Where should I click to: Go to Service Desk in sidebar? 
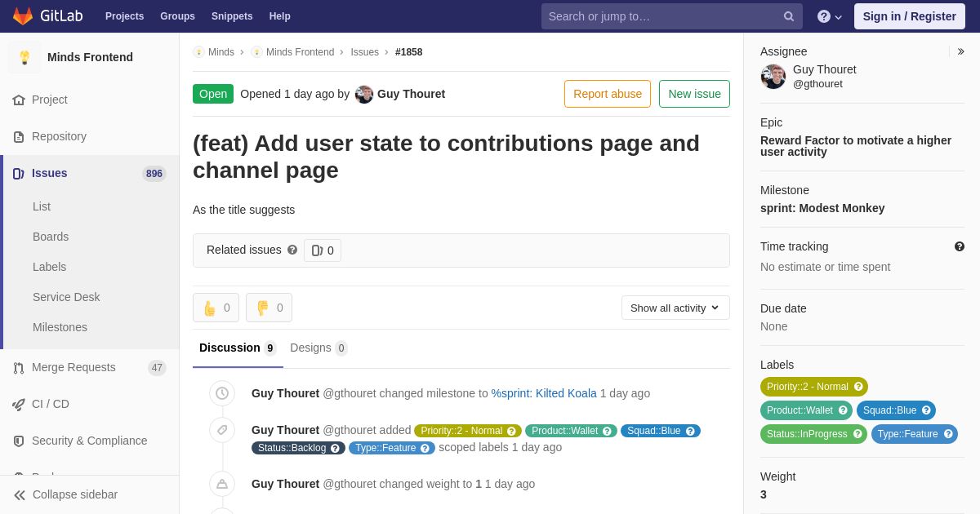pos(66,297)
